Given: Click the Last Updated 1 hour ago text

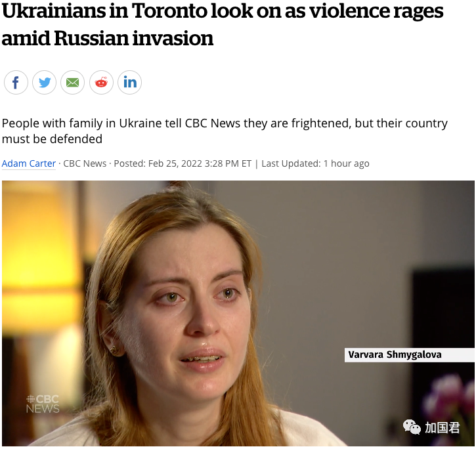Looking at the screenshot, I should pos(315,163).
